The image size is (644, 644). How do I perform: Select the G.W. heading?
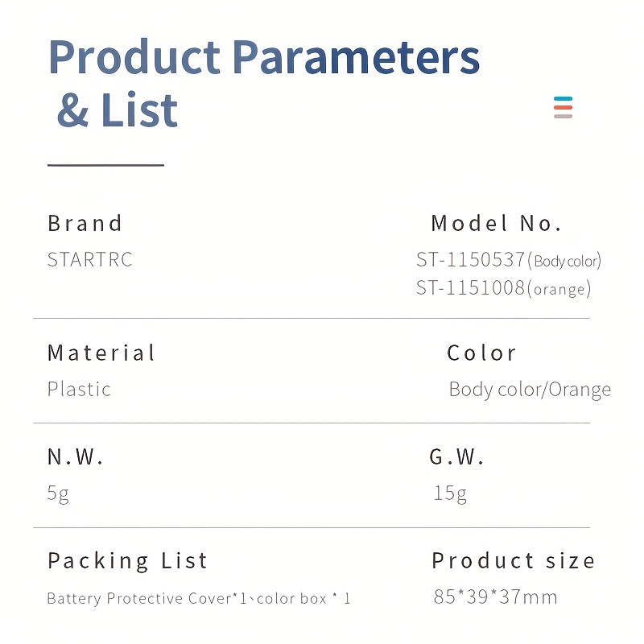(x=456, y=456)
